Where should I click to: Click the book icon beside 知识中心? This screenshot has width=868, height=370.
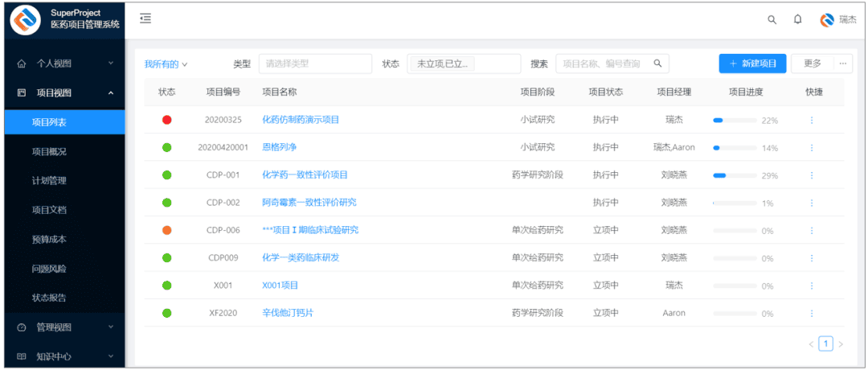tap(22, 356)
